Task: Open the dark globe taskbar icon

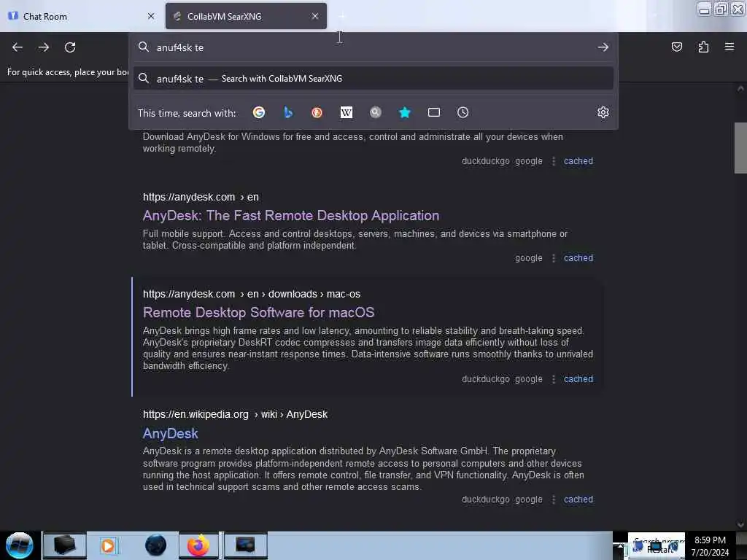Action: tap(155, 545)
